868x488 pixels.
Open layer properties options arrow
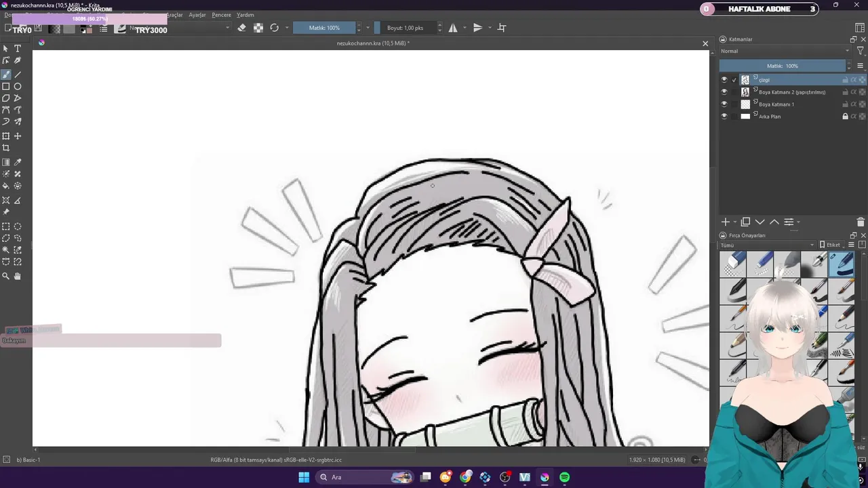[798, 222]
